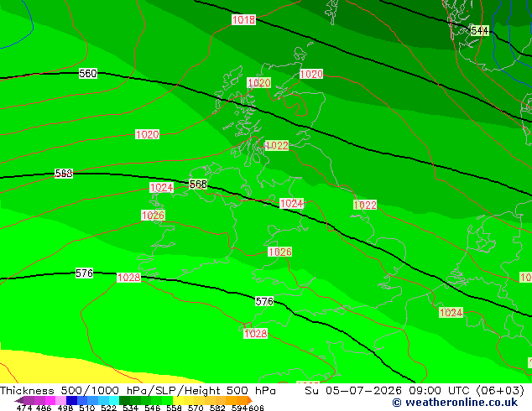Select the 1024 label west of Northern Ireland
This screenshot has width=532, height=411.
[x=161, y=188]
